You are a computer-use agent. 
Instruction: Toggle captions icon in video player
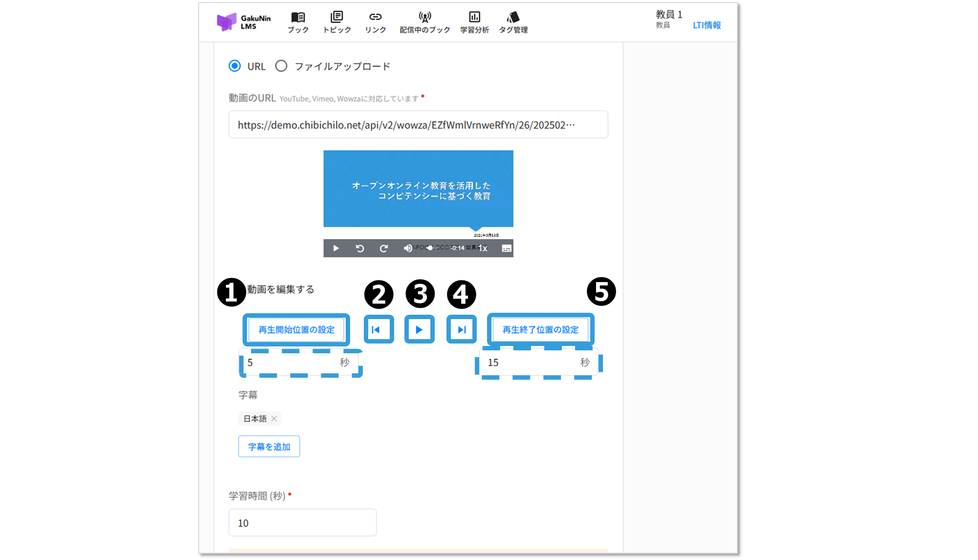tap(507, 248)
